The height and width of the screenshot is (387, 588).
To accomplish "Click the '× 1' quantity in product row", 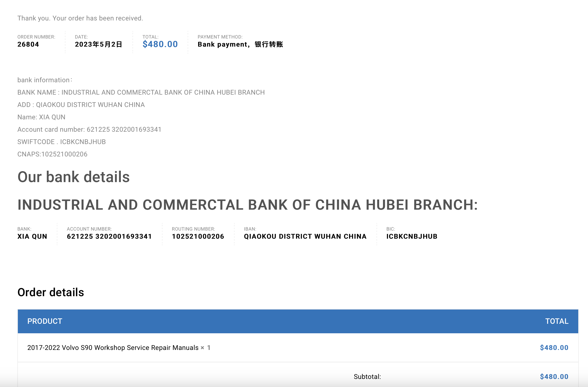I will [206, 348].
